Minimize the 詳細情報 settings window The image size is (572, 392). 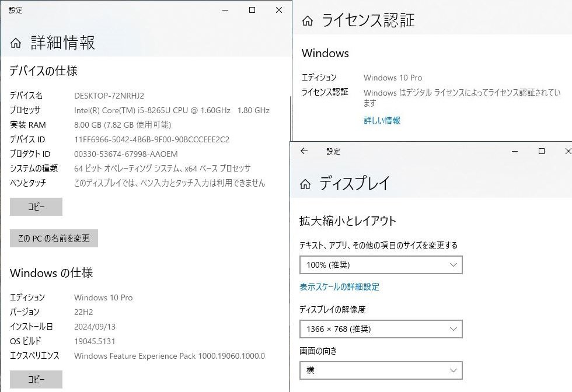pyautogui.click(x=225, y=10)
